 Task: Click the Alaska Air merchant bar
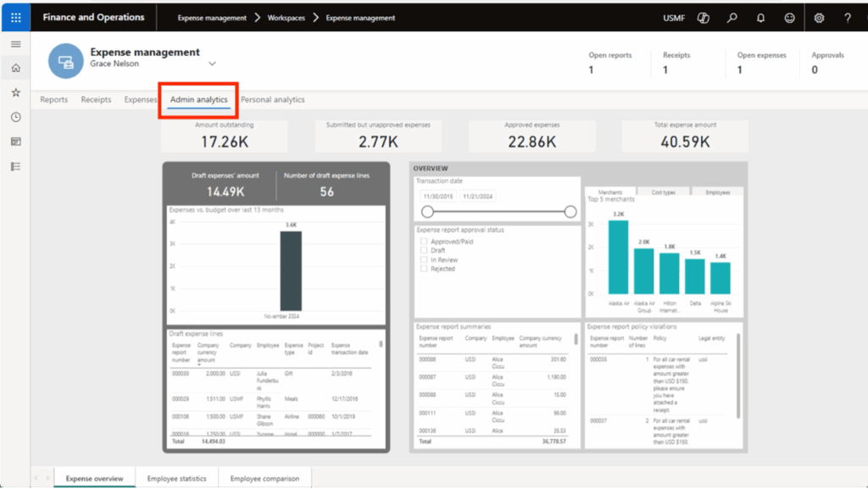(618, 258)
